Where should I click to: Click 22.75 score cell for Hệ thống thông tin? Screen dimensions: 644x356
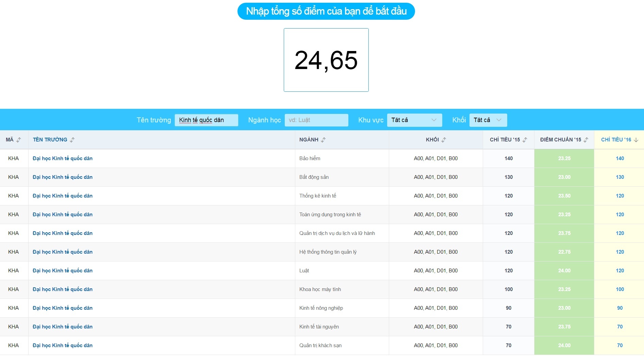tap(564, 252)
